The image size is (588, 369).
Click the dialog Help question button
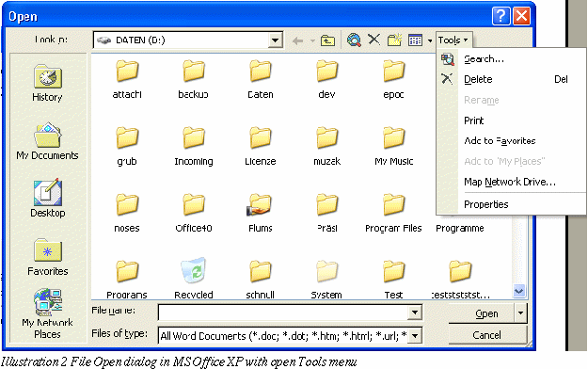[501, 17]
